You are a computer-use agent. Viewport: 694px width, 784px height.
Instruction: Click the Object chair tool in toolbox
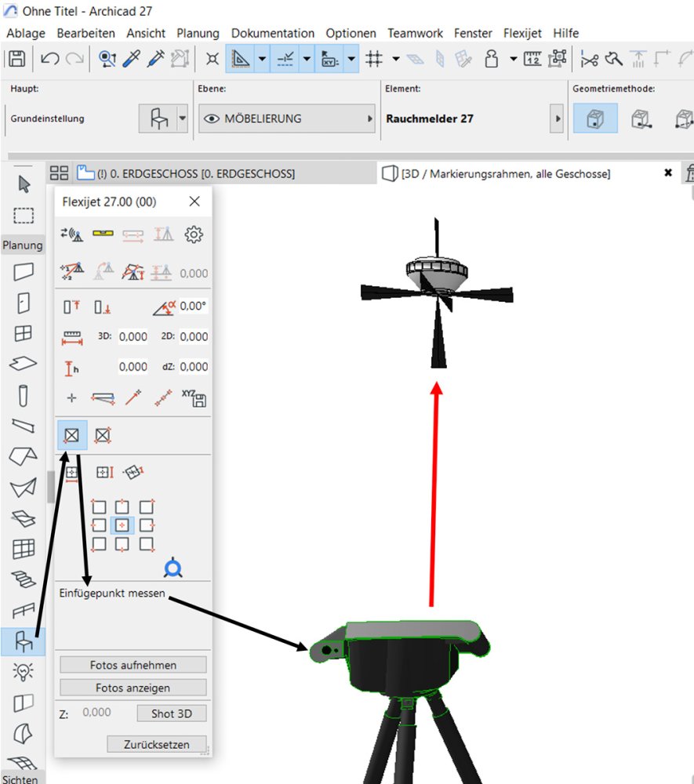(x=24, y=642)
